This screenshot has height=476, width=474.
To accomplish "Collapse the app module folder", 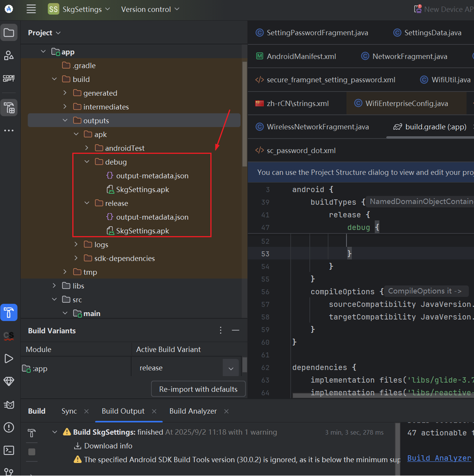I will pos(43,52).
